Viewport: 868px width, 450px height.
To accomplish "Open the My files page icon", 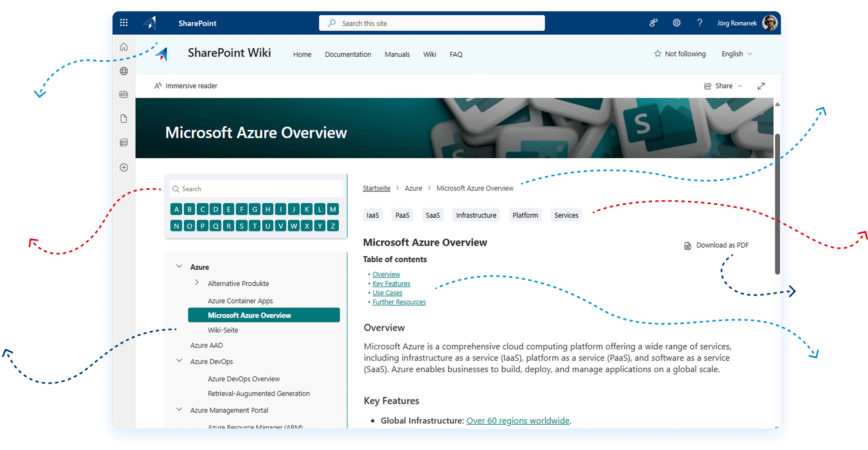I will (124, 118).
